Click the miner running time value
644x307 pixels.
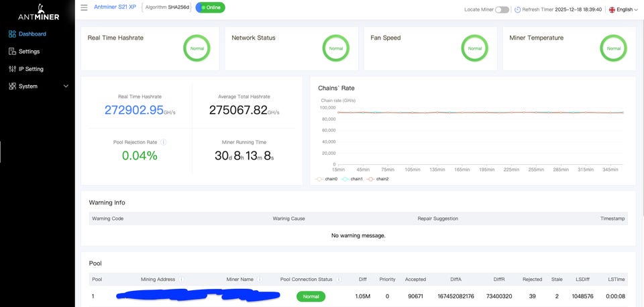click(x=244, y=156)
